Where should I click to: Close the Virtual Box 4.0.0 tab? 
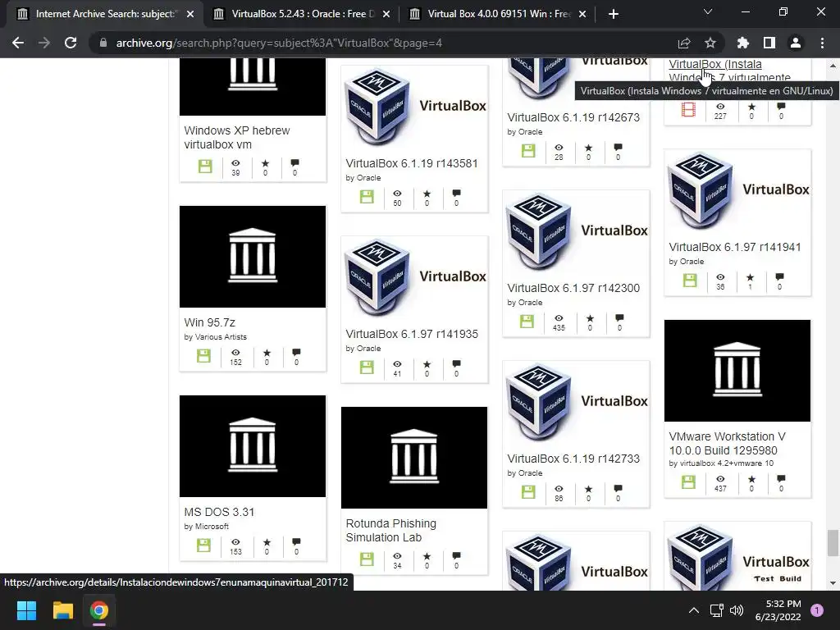tap(582, 14)
